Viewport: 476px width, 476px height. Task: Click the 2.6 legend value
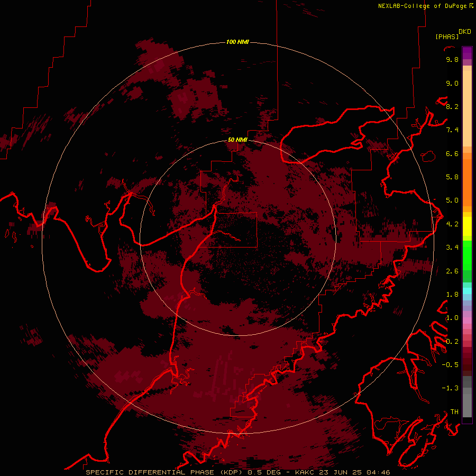pos(452,271)
